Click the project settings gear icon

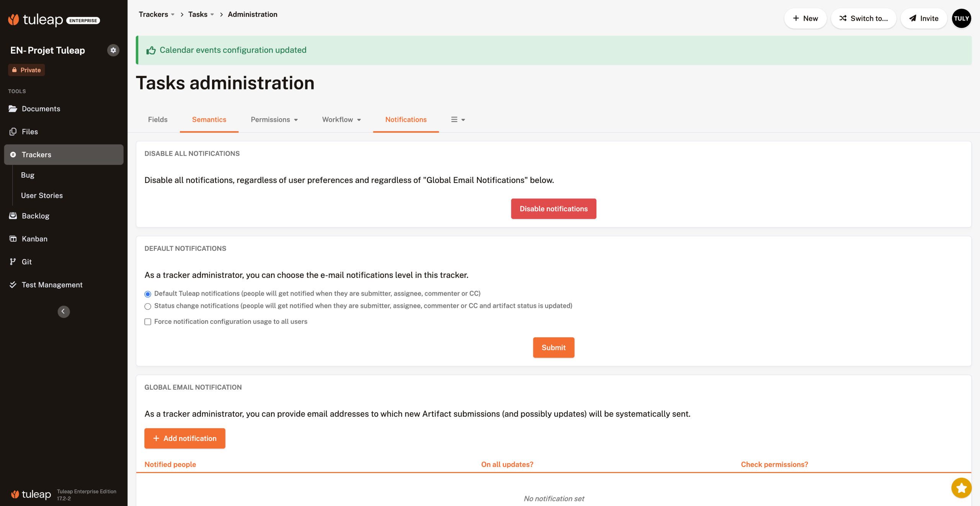point(113,50)
